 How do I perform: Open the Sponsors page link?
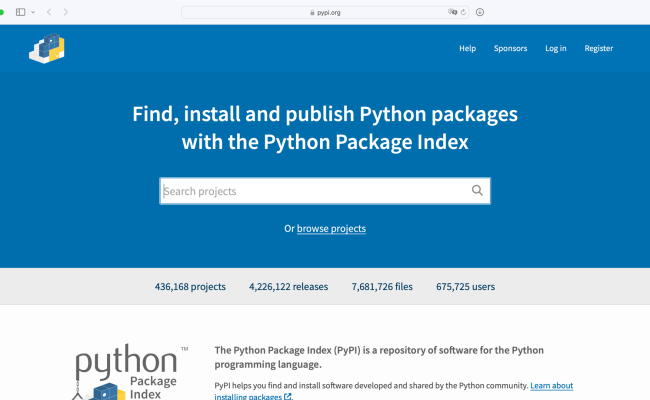[510, 48]
